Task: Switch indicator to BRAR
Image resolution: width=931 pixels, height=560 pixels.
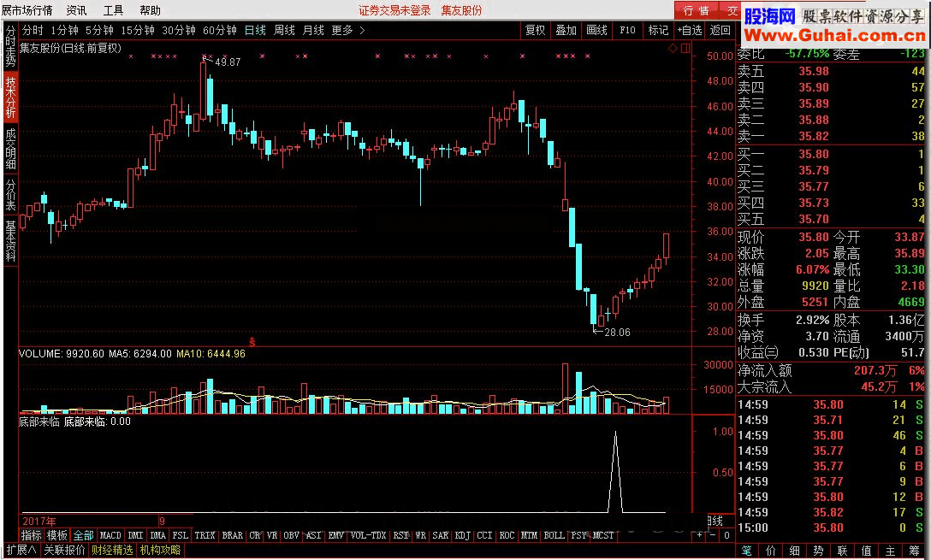Action: tap(232, 535)
